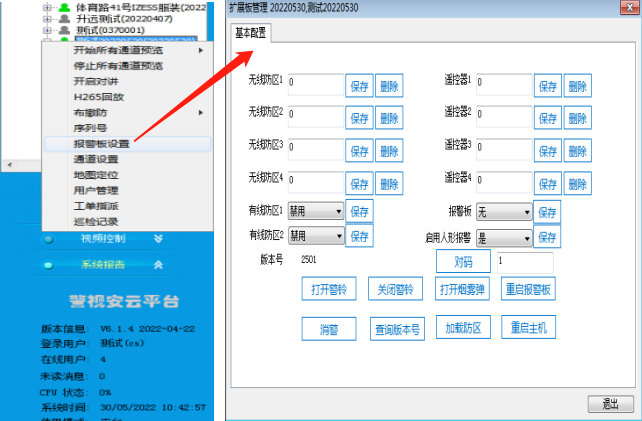Click the 体育路41号 green user device icon

[x=65, y=7]
